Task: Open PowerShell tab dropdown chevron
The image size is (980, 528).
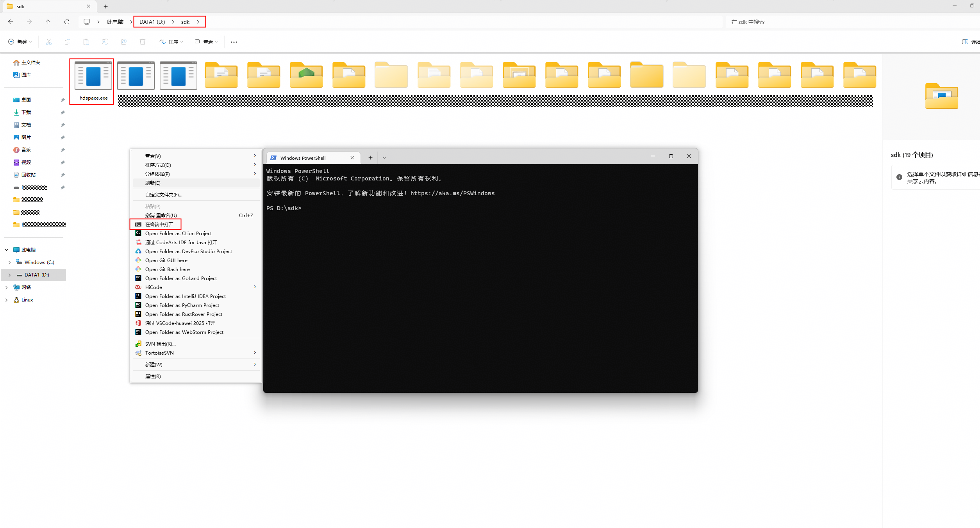Action: pos(384,158)
